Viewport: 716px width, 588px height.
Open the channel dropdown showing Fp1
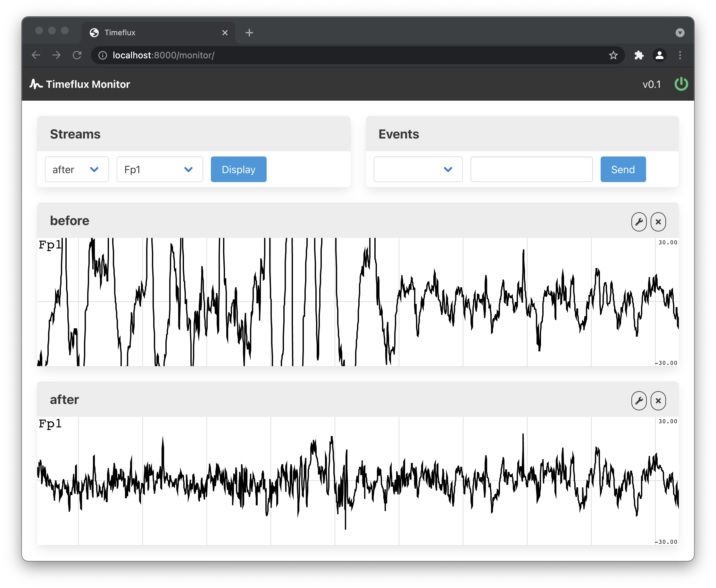(x=160, y=169)
